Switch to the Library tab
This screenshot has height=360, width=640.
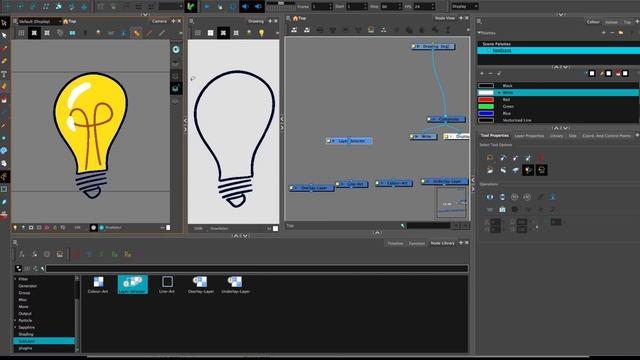pyautogui.click(x=556, y=136)
